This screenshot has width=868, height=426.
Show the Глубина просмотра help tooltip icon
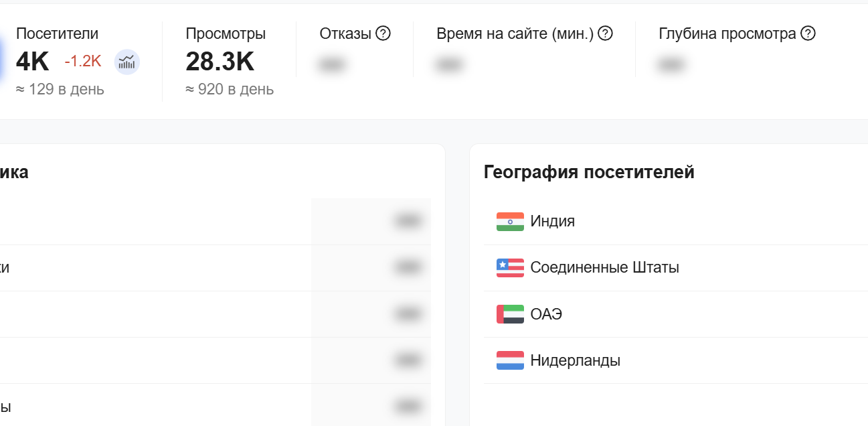(x=808, y=33)
